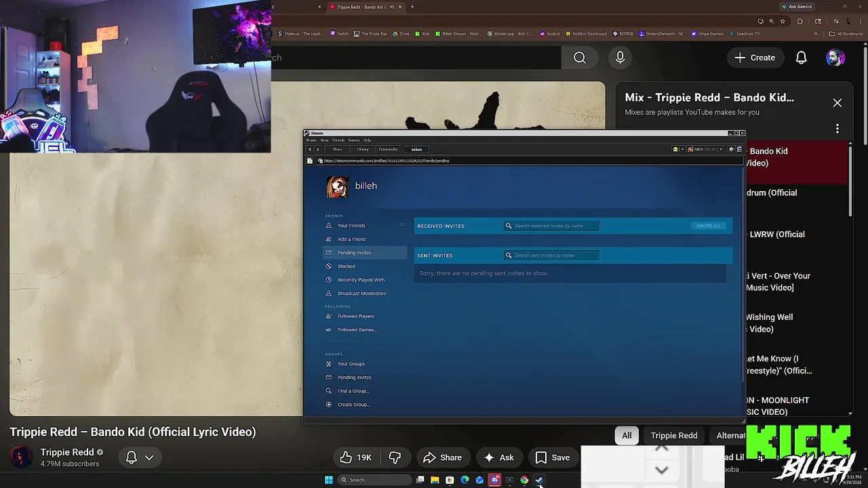Open the Friends menu in Steam
This screenshot has width=868, height=488.
(x=338, y=140)
